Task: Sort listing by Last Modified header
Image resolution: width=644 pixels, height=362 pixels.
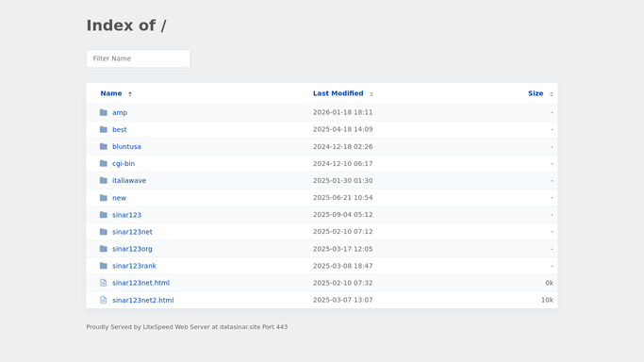Action: click(338, 93)
